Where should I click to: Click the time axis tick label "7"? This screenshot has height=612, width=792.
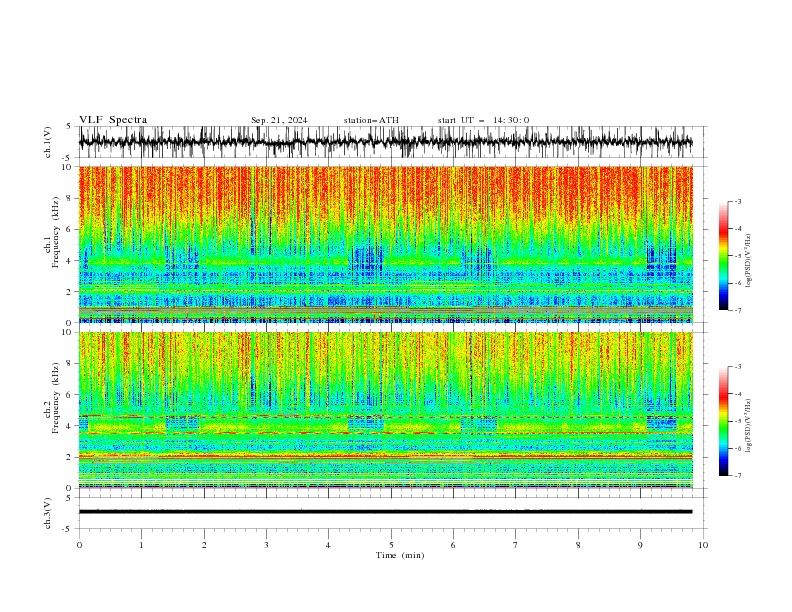pyautogui.click(x=516, y=545)
